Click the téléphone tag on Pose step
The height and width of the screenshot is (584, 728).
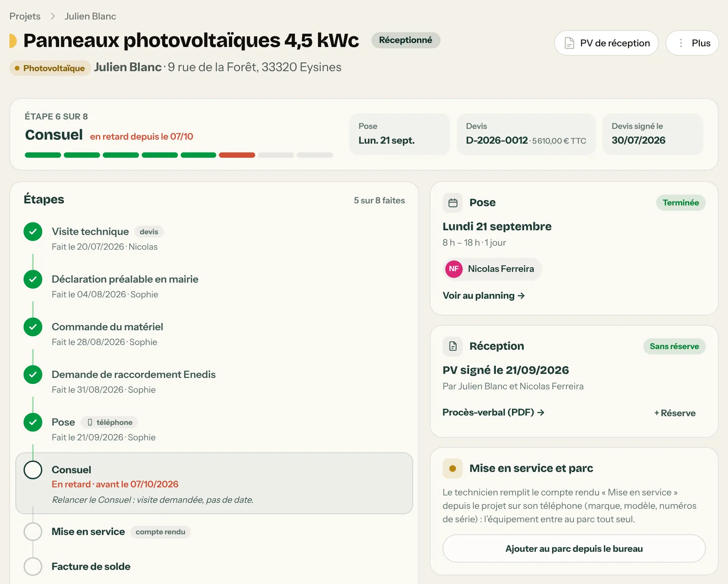(110, 423)
